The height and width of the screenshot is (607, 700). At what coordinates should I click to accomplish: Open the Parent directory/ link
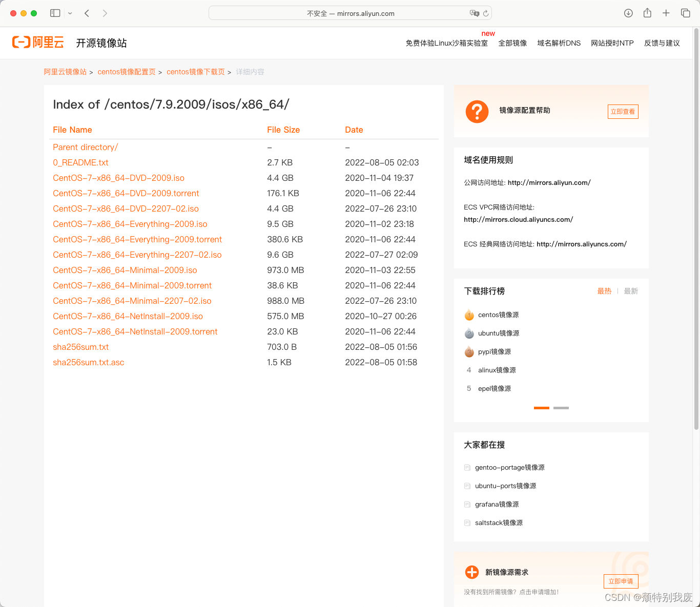coord(86,147)
